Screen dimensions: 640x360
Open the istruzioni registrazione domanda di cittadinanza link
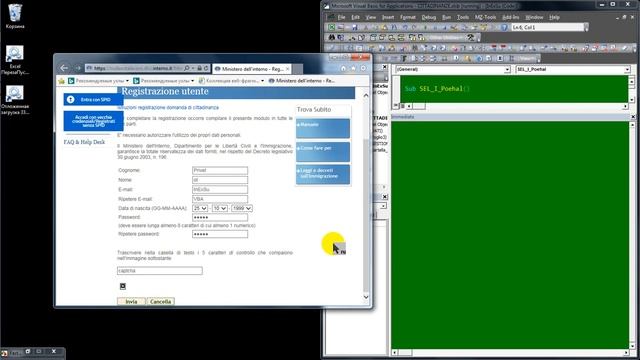click(x=168, y=107)
